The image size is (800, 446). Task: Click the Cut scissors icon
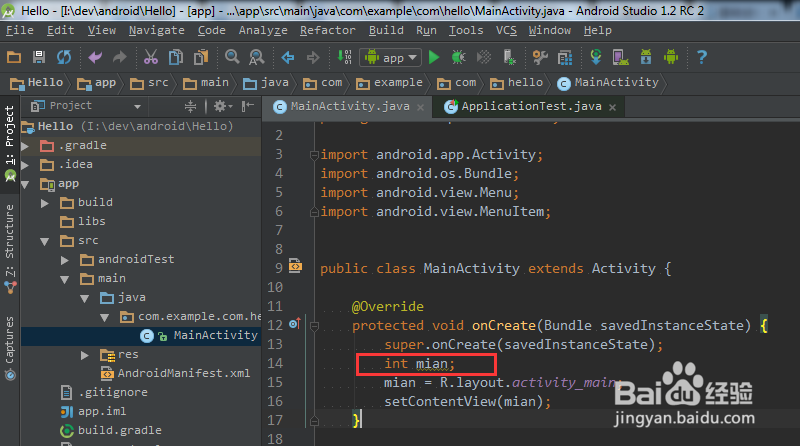(151, 57)
